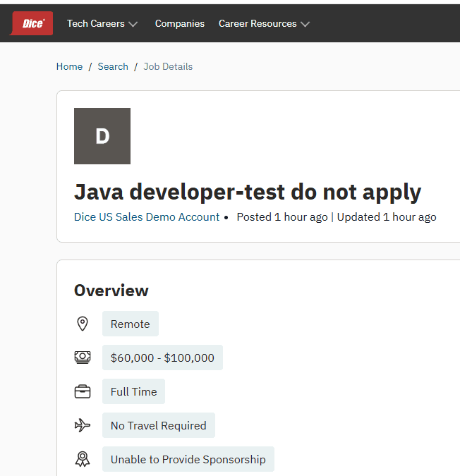Follow the Home breadcrumb link
Screen dimensions: 460x476
[x=70, y=66]
